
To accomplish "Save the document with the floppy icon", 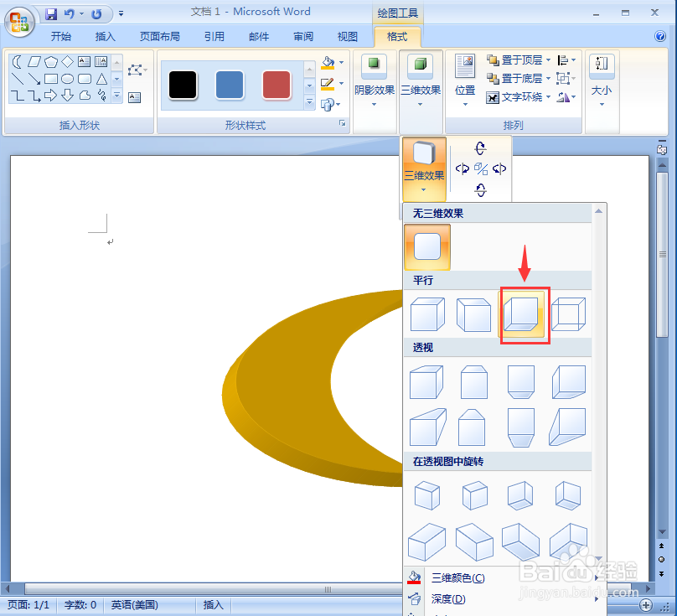I will [51, 14].
